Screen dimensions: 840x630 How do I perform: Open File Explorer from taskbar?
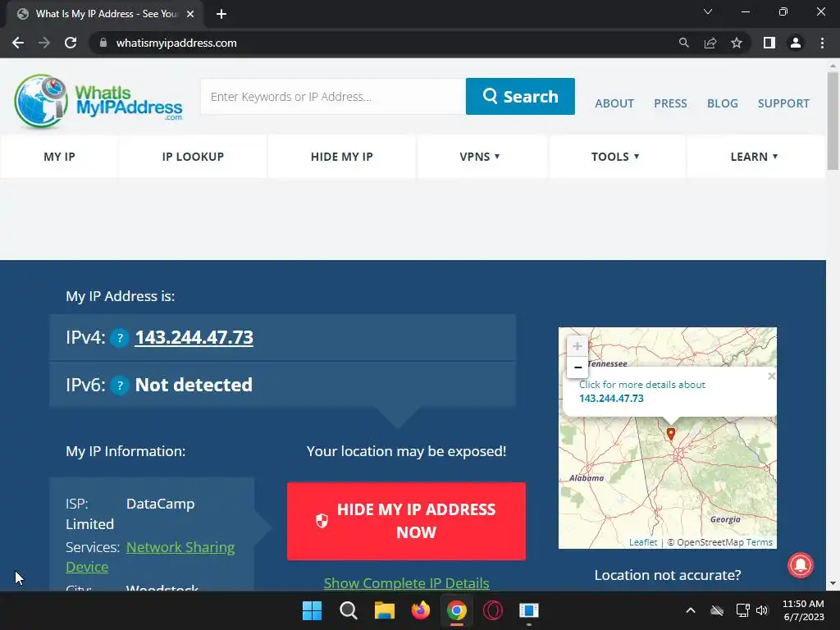point(385,610)
